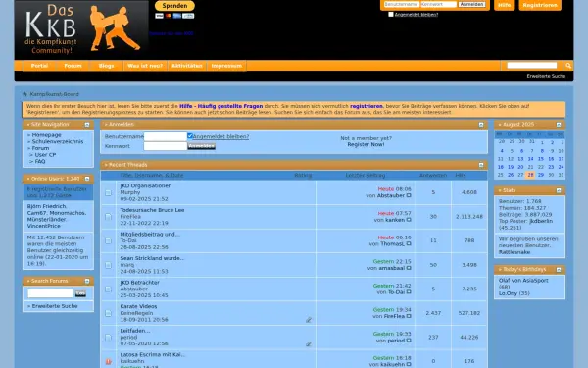This screenshot has width=588, height=368.
Task: Click the orange Registrieren button
Action: (540, 5)
